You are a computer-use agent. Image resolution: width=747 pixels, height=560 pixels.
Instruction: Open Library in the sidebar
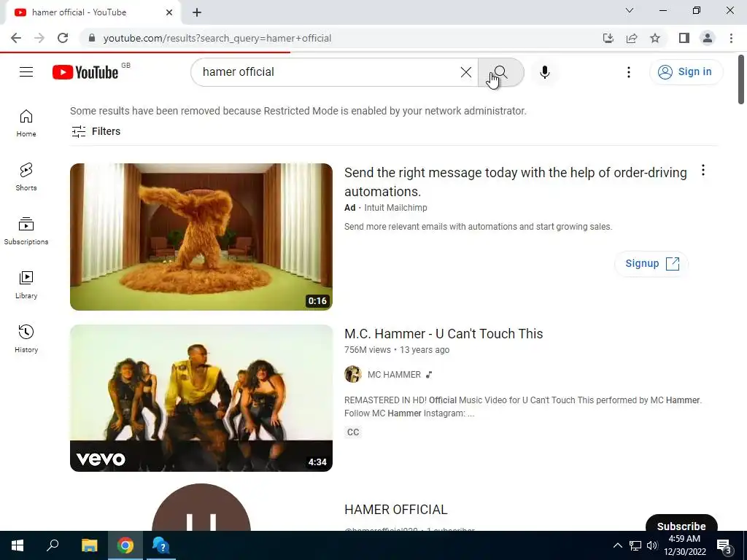pos(26,285)
